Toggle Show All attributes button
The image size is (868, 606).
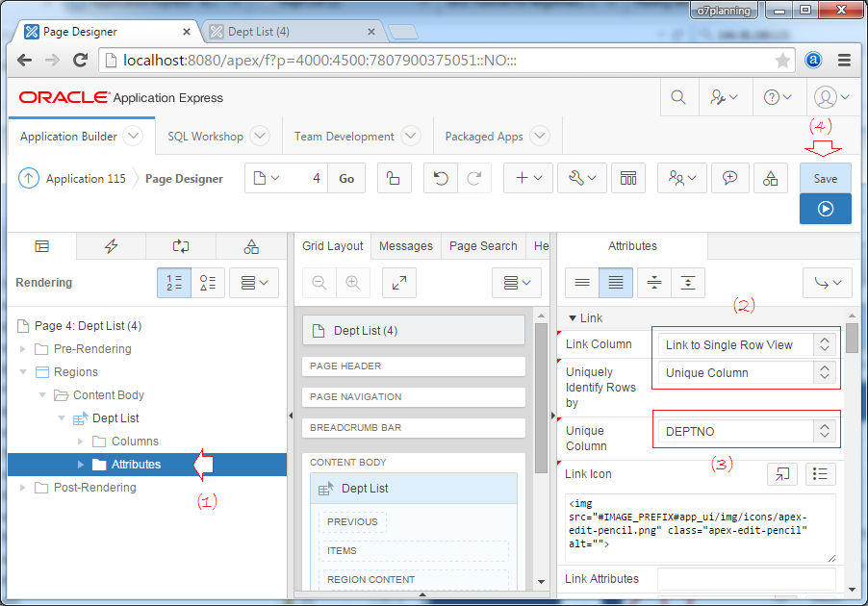point(616,283)
